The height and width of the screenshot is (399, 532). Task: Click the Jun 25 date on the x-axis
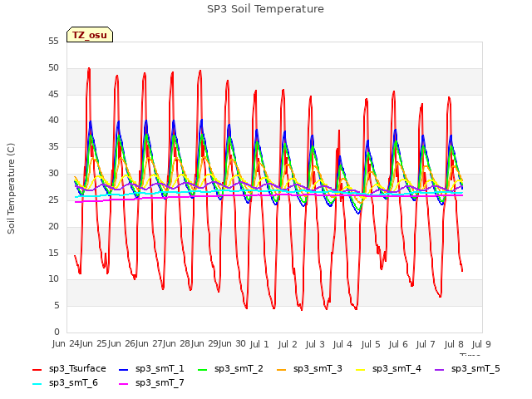click(x=94, y=344)
